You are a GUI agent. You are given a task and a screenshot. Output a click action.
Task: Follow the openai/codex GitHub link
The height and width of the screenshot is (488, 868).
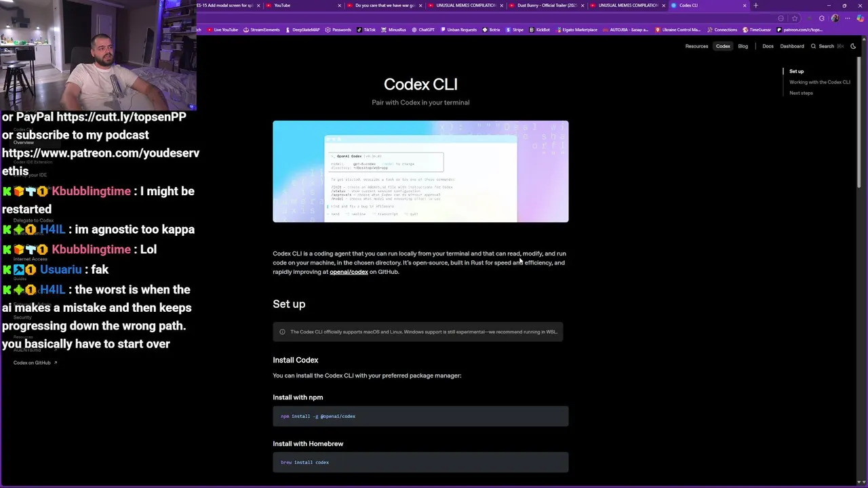[349, 272]
